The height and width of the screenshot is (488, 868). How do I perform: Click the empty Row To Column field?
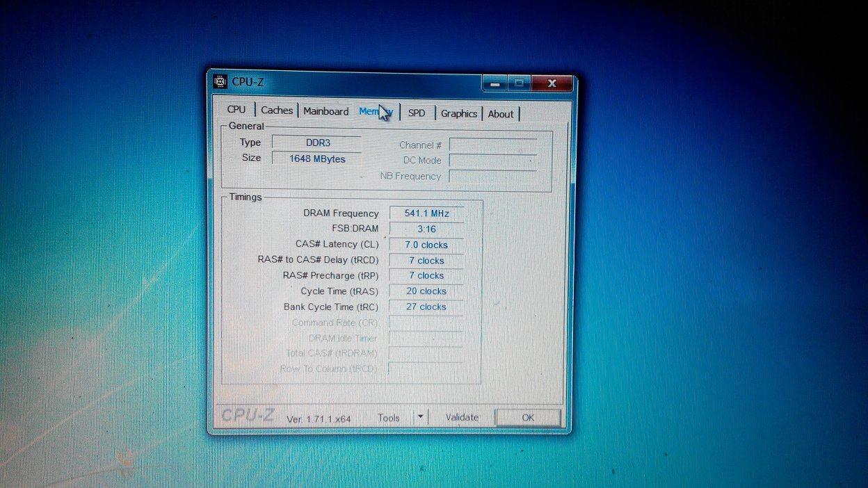pos(426,369)
